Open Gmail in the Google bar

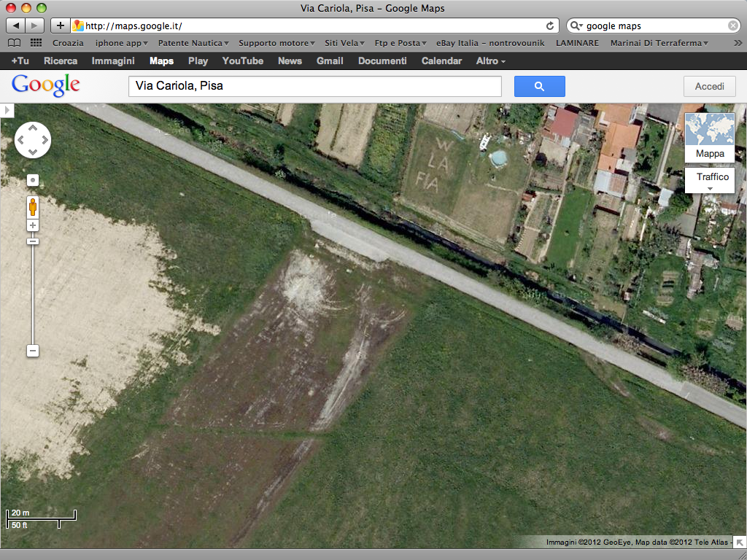(330, 61)
